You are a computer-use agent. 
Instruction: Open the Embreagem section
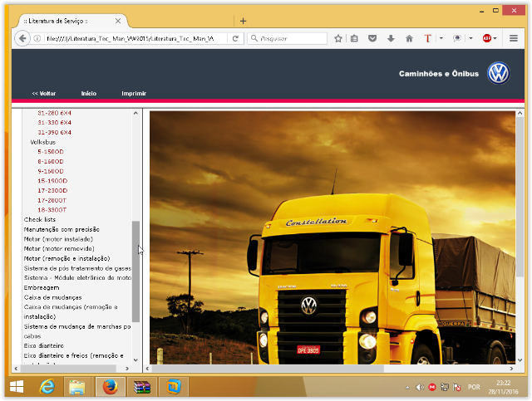coord(42,287)
